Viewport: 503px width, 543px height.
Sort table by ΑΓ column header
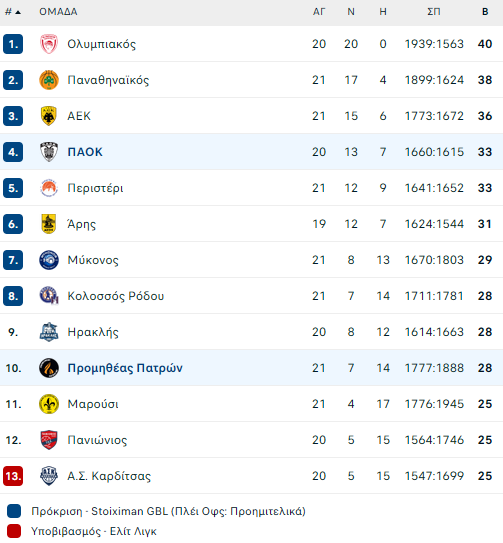point(319,12)
